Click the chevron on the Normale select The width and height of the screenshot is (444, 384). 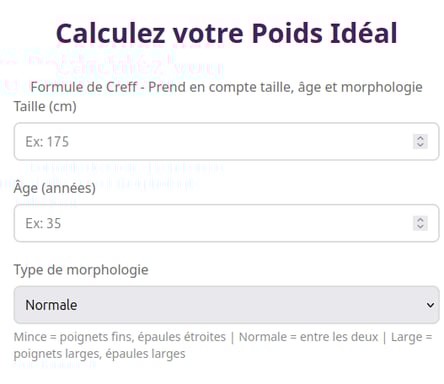(430, 305)
